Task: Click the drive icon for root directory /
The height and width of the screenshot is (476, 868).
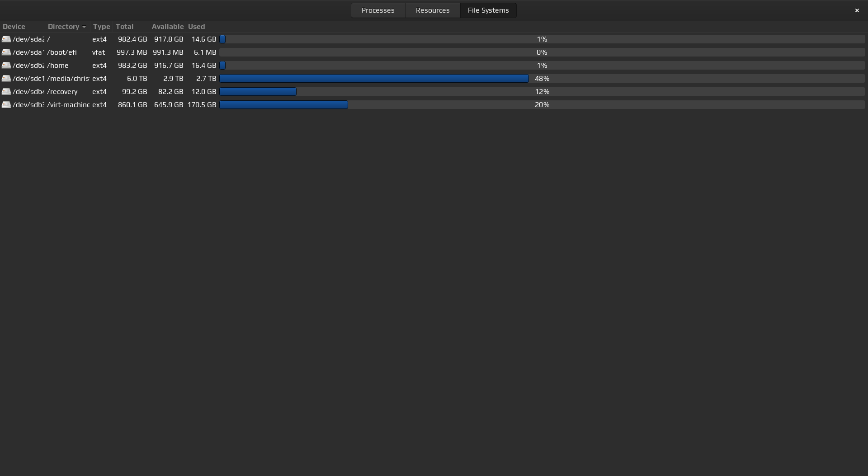Action: tap(6, 39)
